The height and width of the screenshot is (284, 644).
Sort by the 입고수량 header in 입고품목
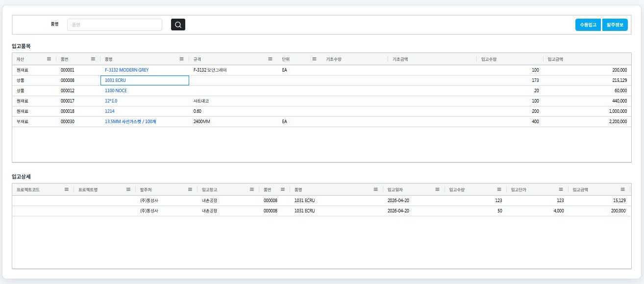point(489,59)
